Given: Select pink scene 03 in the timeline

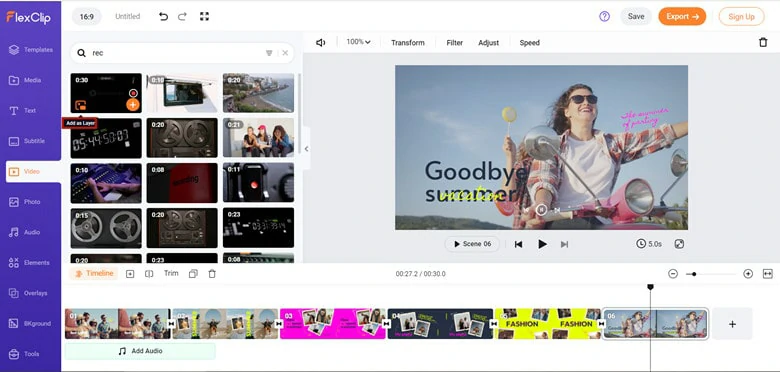Looking at the screenshot, I should tap(333, 324).
